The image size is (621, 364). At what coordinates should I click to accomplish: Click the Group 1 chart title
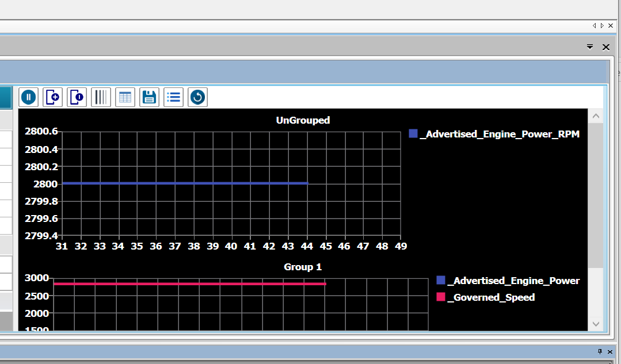pyautogui.click(x=303, y=267)
